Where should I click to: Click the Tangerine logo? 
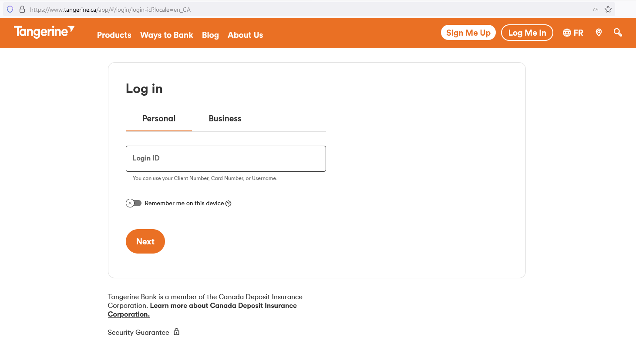coord(44,32)
